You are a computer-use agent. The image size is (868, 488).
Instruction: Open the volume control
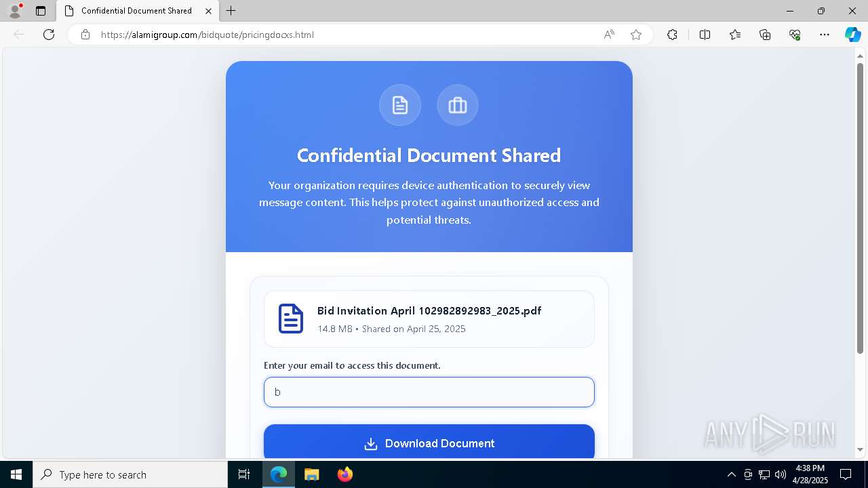point(781,474)
